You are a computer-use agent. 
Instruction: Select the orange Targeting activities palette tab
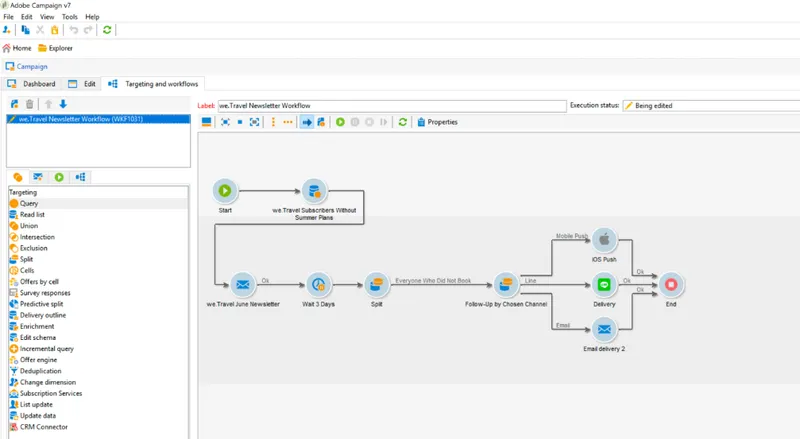(x=18, y=177)
